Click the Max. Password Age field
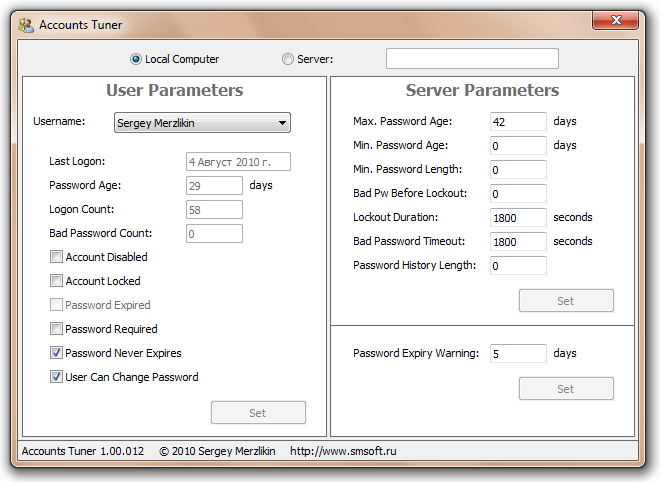 coord(518,121)
